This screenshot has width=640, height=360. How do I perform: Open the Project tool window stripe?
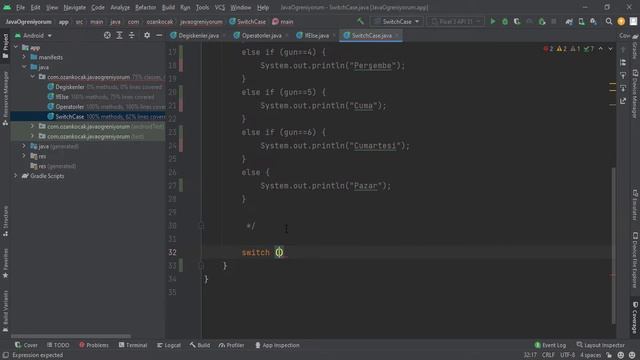pos(5,45)
